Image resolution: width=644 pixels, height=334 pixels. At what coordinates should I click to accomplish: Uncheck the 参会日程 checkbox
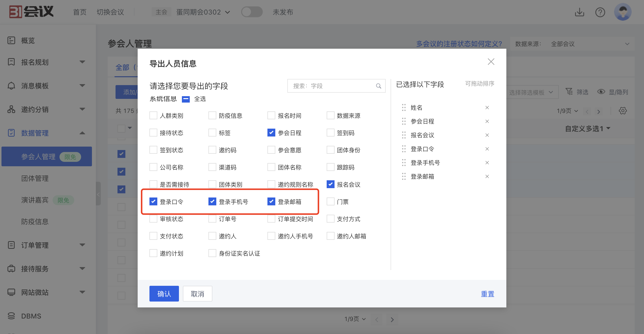[271, 133]
